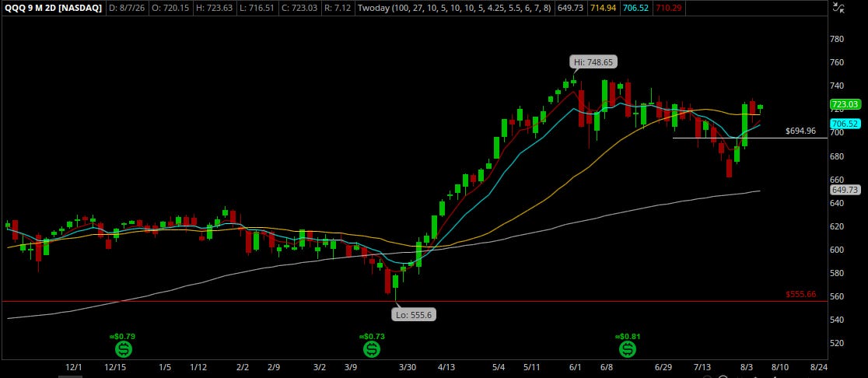
Task: Click the 8/24 date axis label
Action: [819, 367]
